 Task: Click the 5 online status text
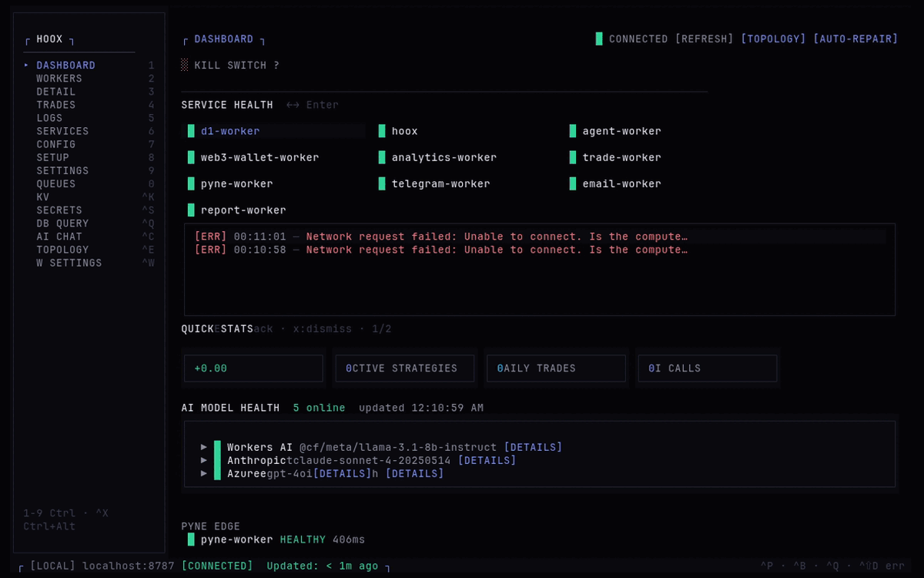pyautogui.click(x=319, y=408)
